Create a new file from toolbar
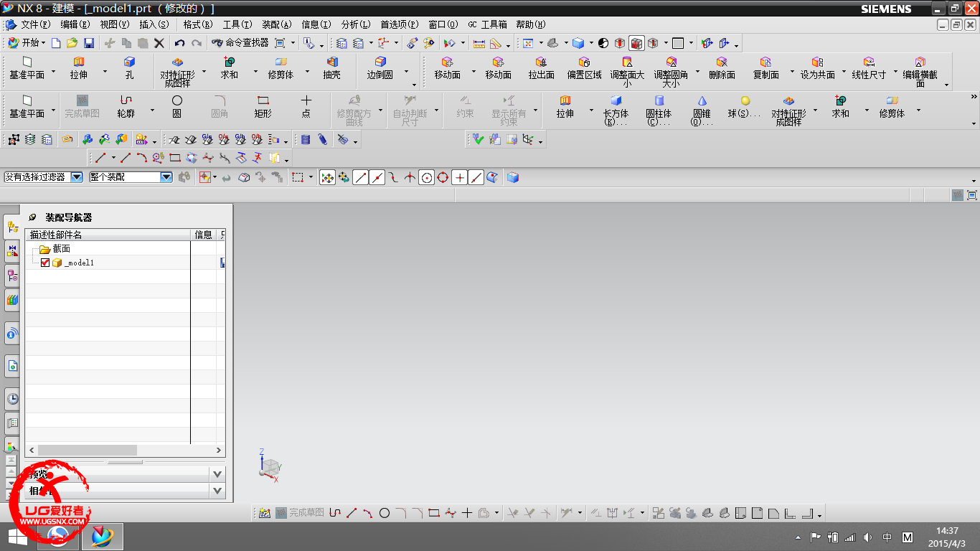Screen dimensions: 980x551 [x=56, y=43]
